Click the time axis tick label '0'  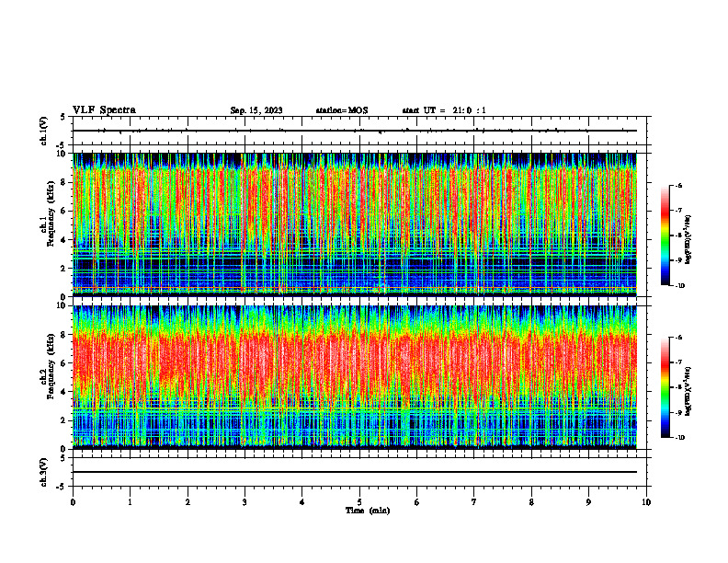point(73,502)
